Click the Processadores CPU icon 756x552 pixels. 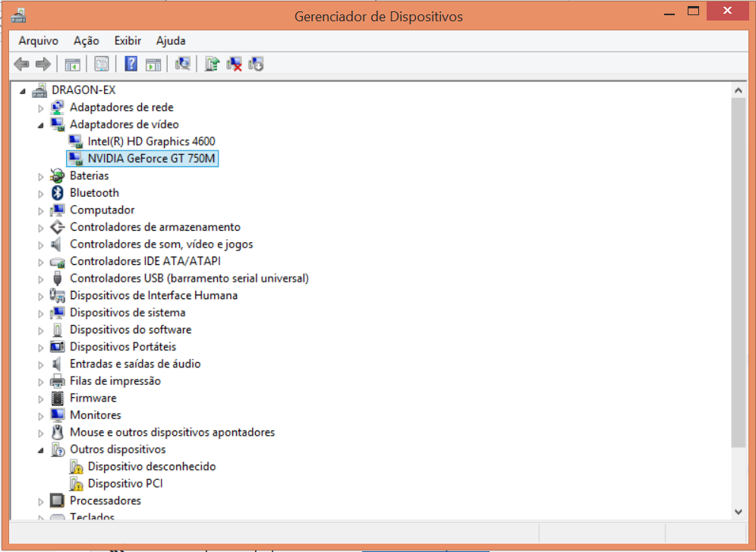(x=57, y=500)
